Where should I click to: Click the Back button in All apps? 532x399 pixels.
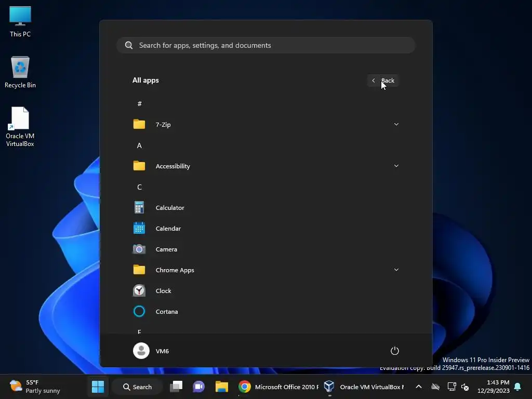tap(383, 81)
